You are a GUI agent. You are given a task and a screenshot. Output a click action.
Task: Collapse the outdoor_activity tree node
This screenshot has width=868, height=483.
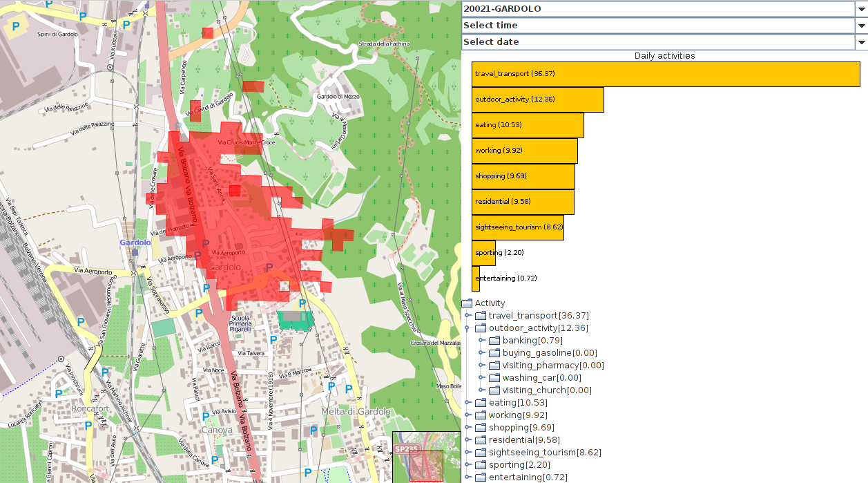pyautogui.click(x=467, y=328)
